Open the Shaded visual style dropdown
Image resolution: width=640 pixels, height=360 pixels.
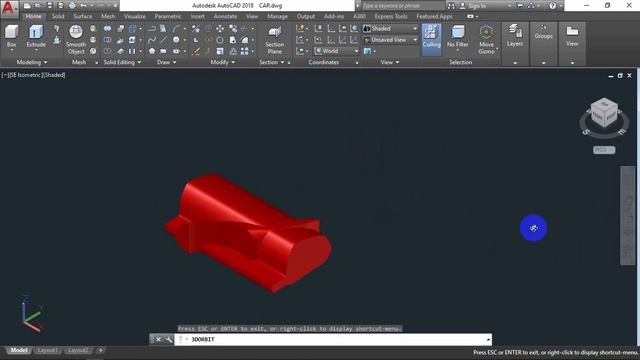click(x=391, y=29)
